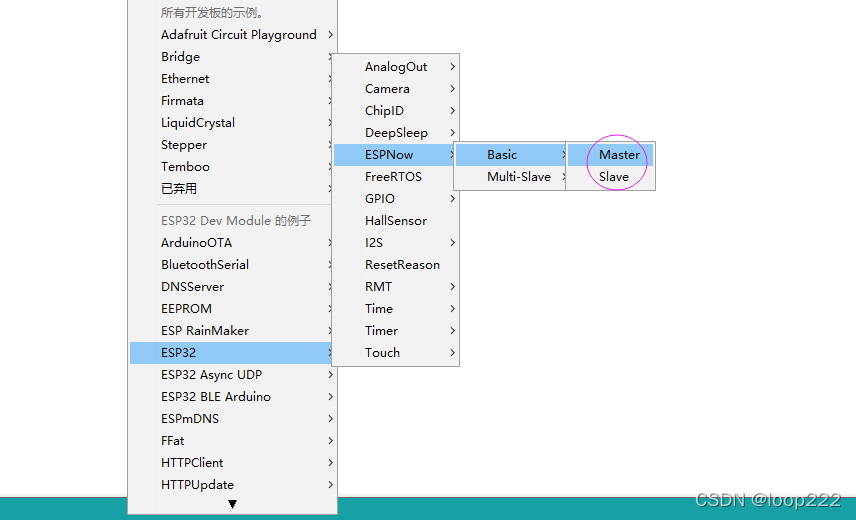Expand arrow beside Camera

click(453, 88)
